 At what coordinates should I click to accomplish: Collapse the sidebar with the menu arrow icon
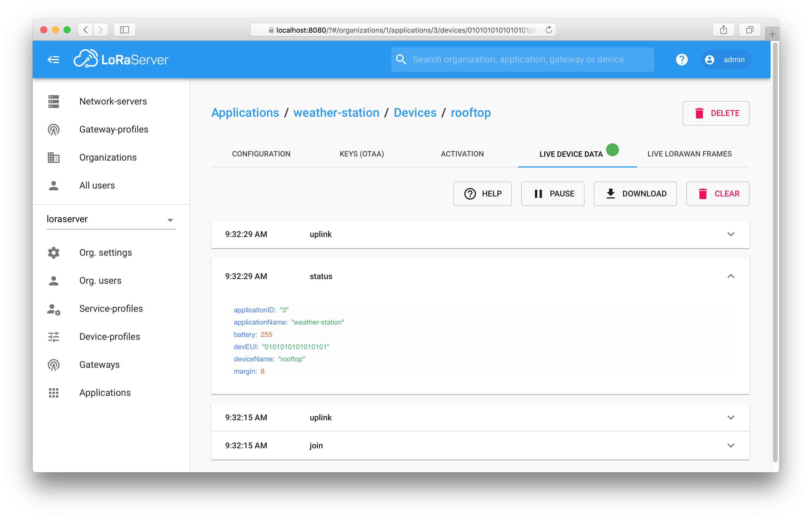click(53, 60)
